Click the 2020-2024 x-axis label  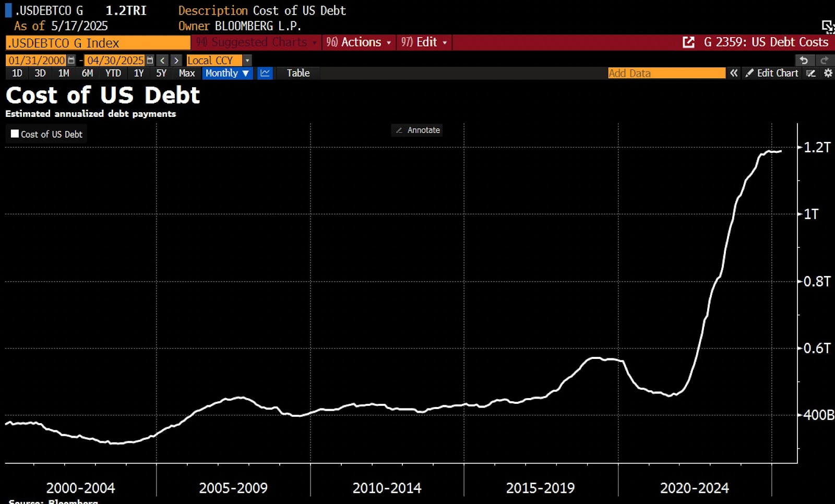(x=695, y=488)
